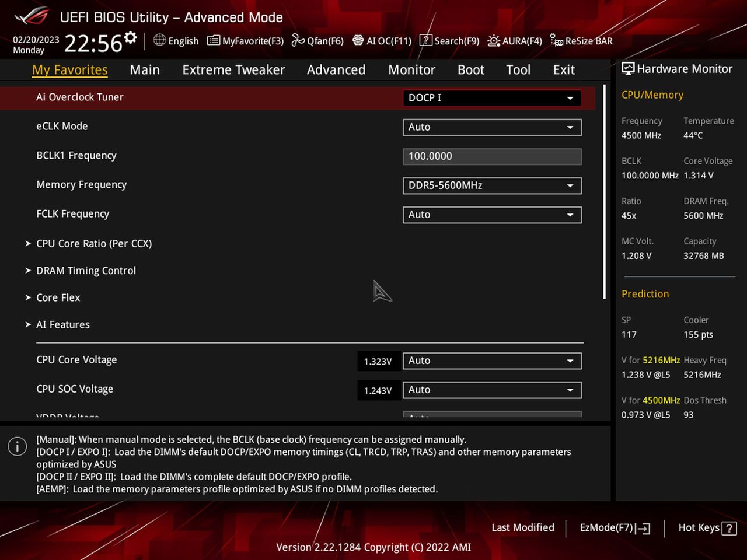Open the Ai Overclock Tuner dropdown
This screenshot has width=747, height=560.
coord(492,98)
